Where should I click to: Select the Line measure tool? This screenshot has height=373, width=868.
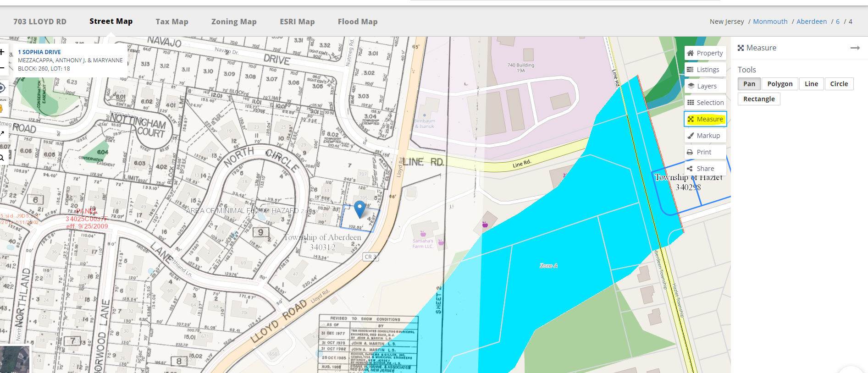coord(811,84)
